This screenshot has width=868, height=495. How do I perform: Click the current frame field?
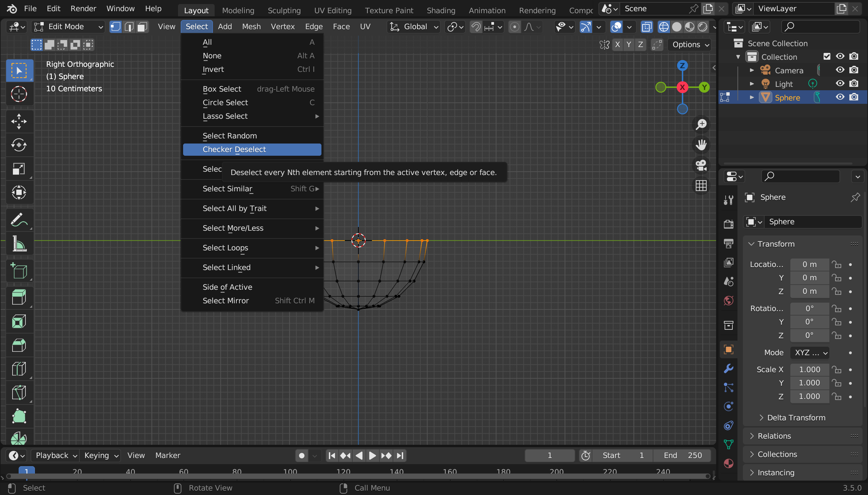549,455
